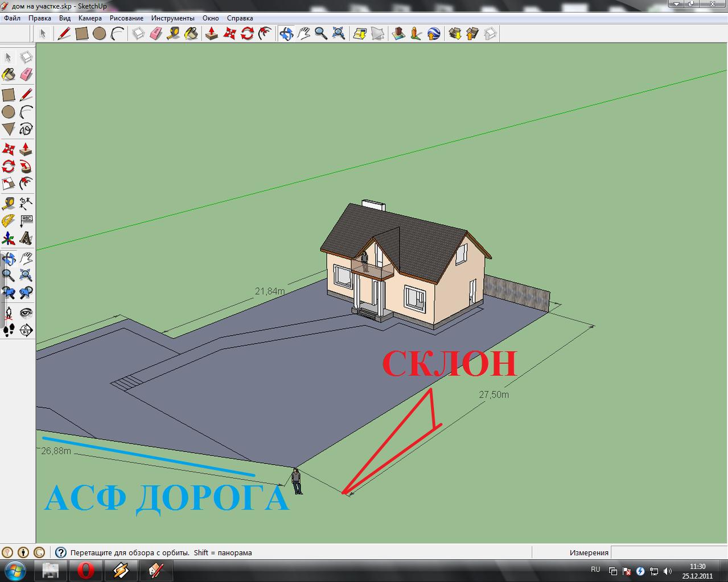Click the Измерения measurements input box
The image size is (728, 582).
pos(669,552)
